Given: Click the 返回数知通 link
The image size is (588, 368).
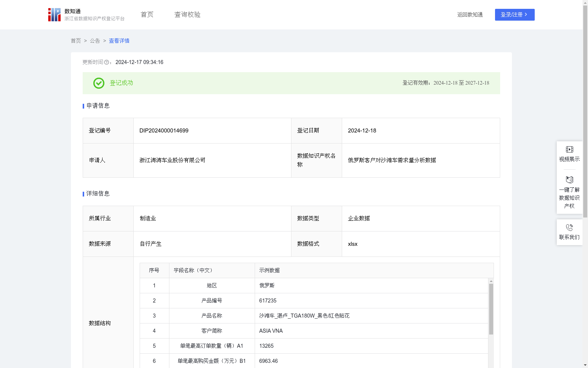Looking at the screenshot, I should click(x=470, y=15).
